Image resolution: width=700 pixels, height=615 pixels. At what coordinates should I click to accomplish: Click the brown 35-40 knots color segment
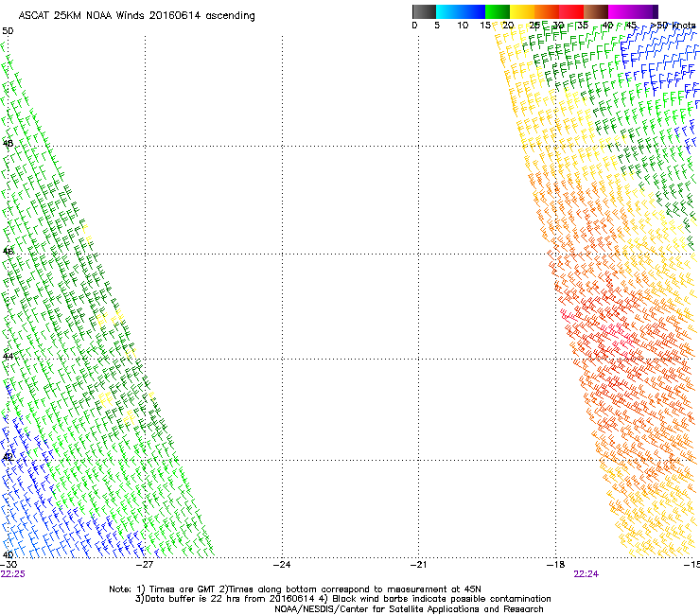596,11
